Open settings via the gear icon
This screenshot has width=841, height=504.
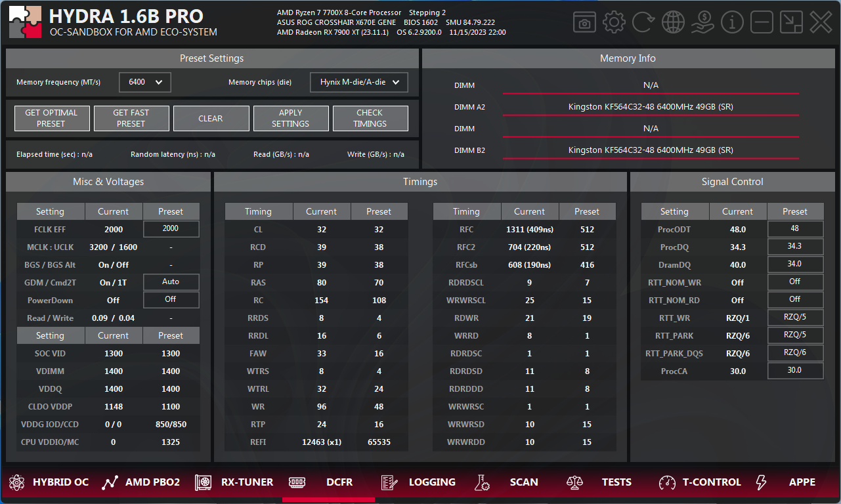point(614,22)
